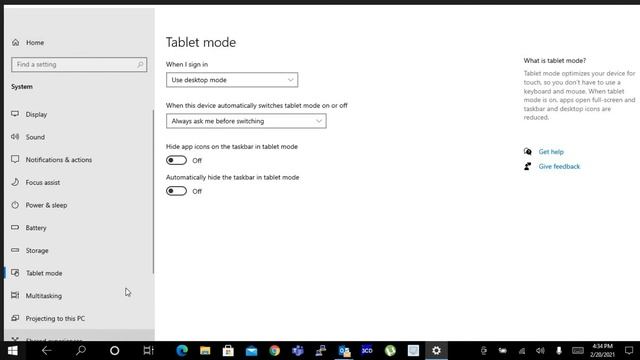Open the Sound settings page

35,137
